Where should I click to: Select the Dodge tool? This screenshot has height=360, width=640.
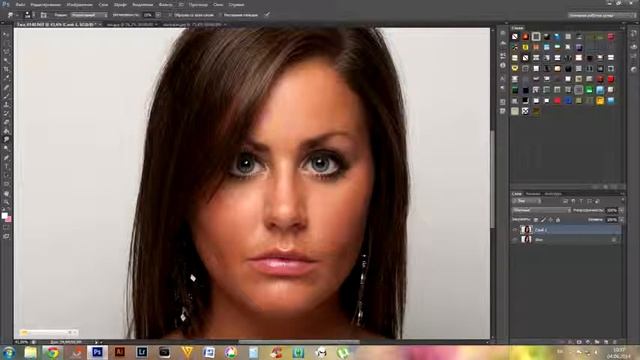[x=6, y=148]
